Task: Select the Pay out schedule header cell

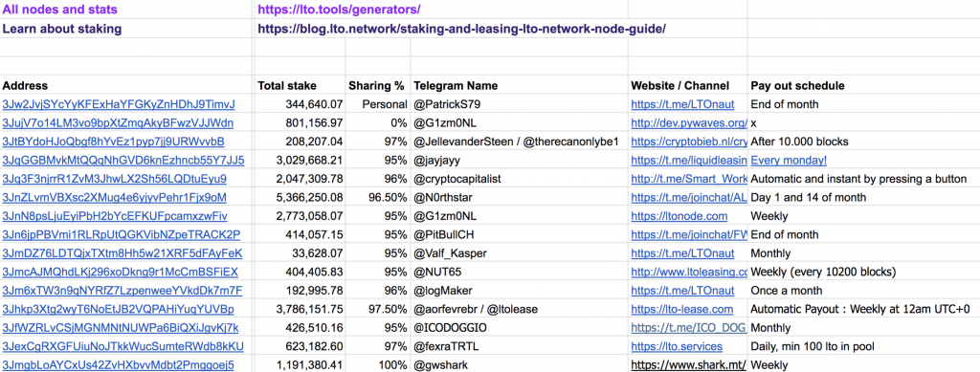Action: point(864,85)
